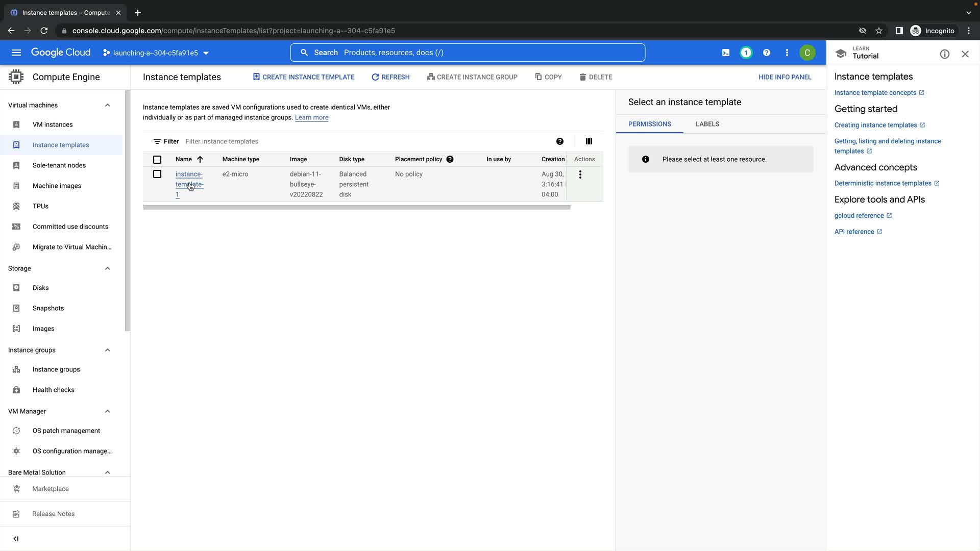Image resolution: width=980 pixels, height=551 pixels.
Task: Open VM instances in sidebar
Action: coord(53,124)
